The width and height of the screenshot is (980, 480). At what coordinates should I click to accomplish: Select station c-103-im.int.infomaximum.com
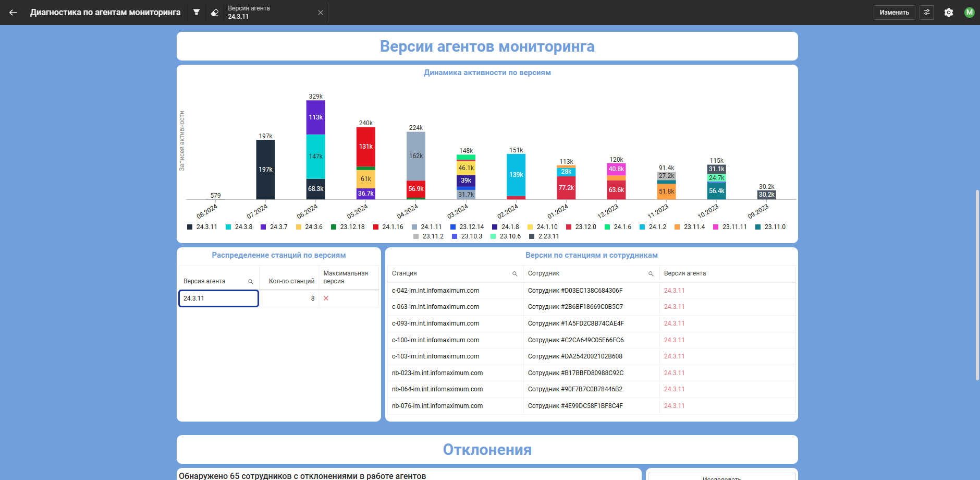click(435, 356)
